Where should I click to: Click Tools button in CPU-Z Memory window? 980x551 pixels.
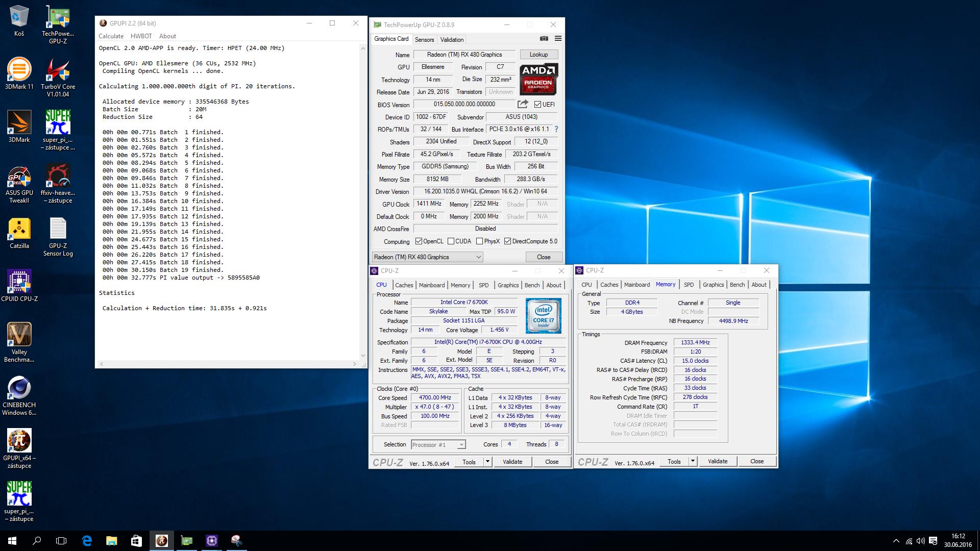tap(674, 461)
